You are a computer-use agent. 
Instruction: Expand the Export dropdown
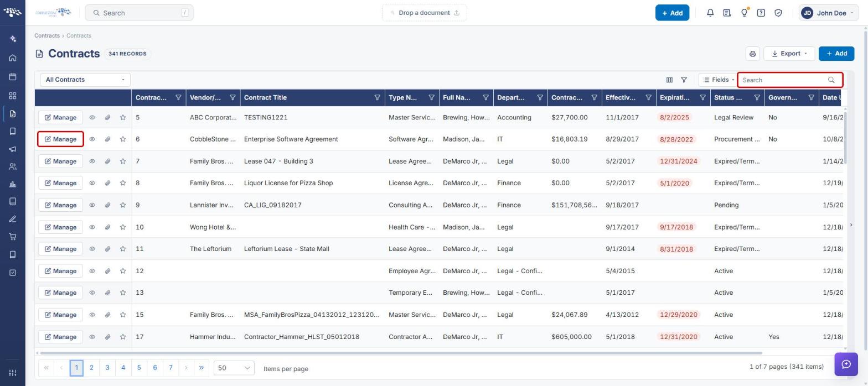coord(789,54)
